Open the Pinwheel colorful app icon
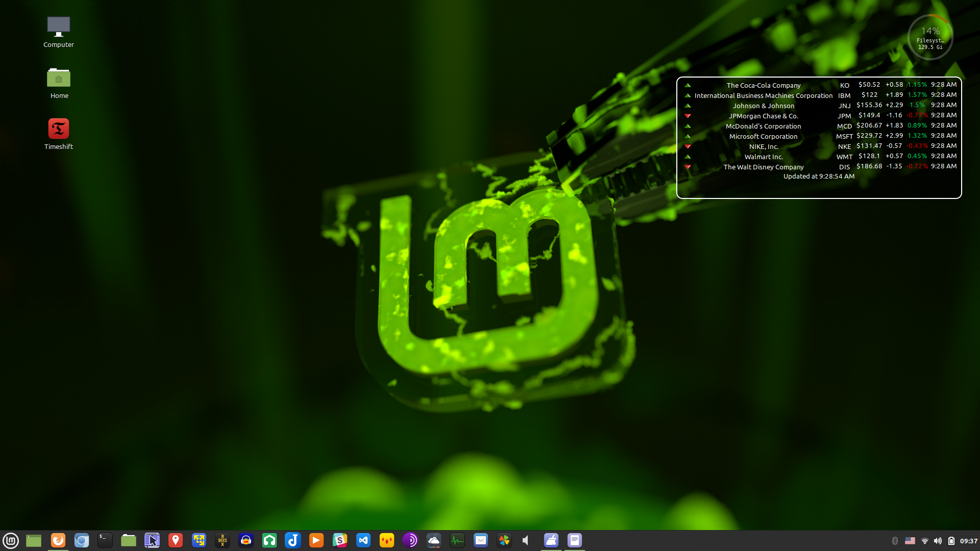The image size is (980, 551). [x=504, y=540]
